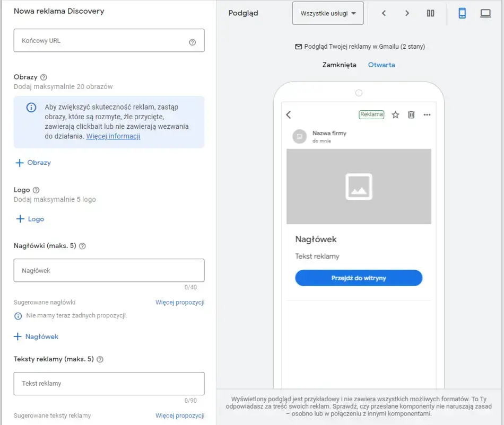The width and height of the screenshot is (504, 425).
Task: Select desktop device preview icon
Action: pos(485,13)
